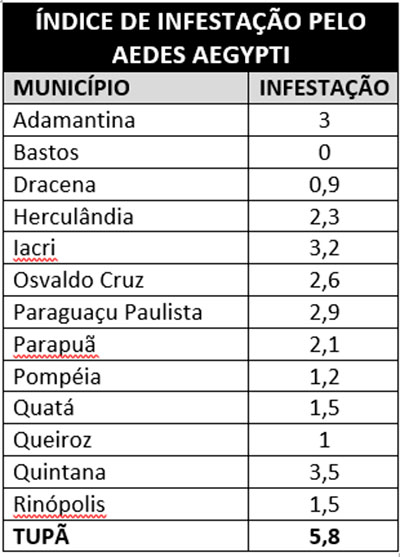The width and height of the screenshot is (400, 557).
Task: Click the Quintana cell
Action: tap(126, 473)
